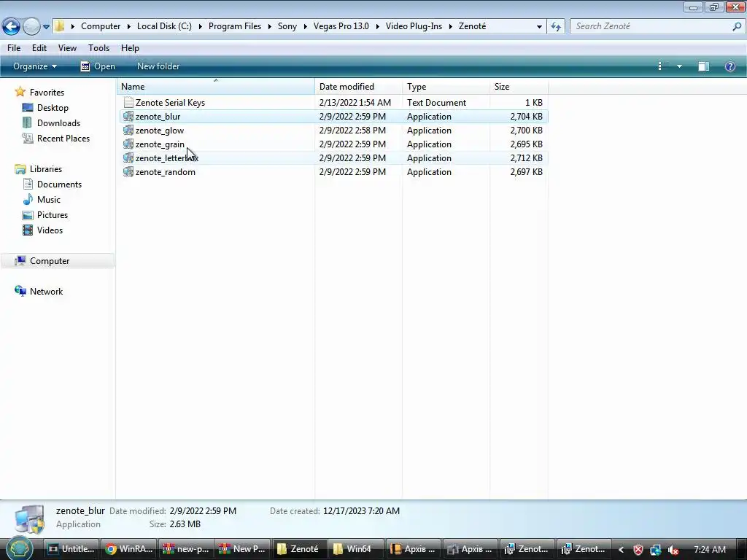Image resolution: width=747 pixels, height=560 pixels.
Task: Open the View menu
Action: [x=67, y=48]
